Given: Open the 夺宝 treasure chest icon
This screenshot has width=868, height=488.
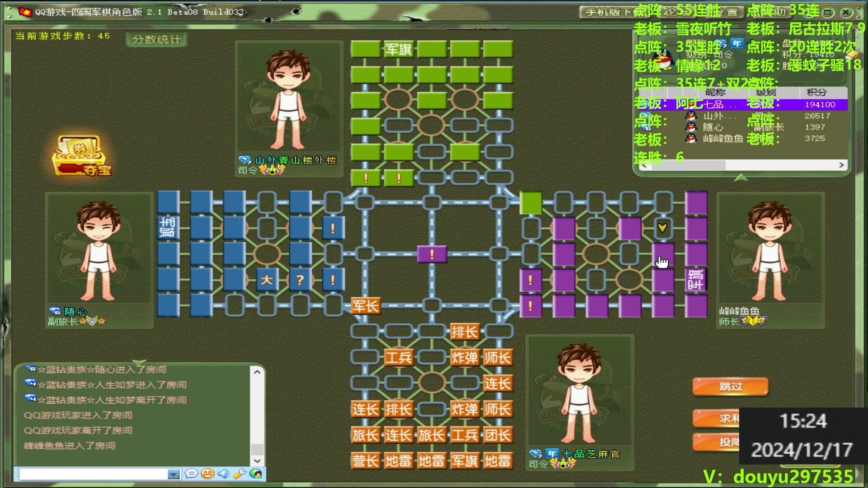Looking at the screenshot, I should point(82,156).
